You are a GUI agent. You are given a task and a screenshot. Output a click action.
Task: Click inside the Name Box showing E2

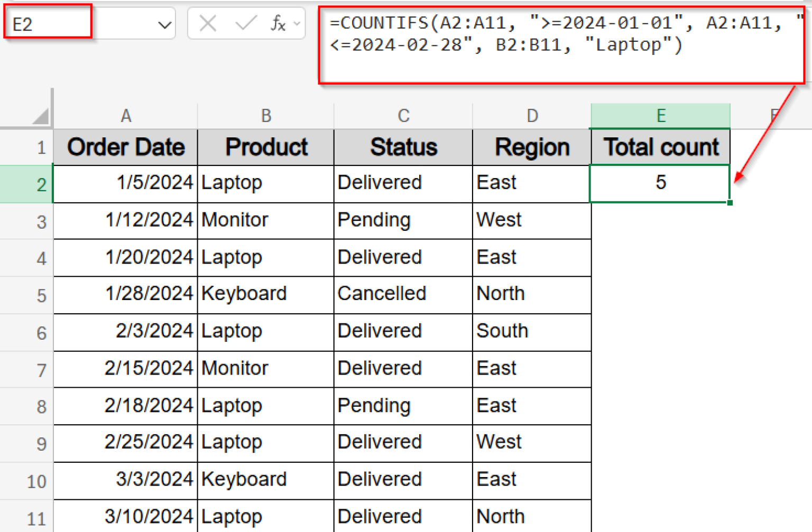(48, 23)
